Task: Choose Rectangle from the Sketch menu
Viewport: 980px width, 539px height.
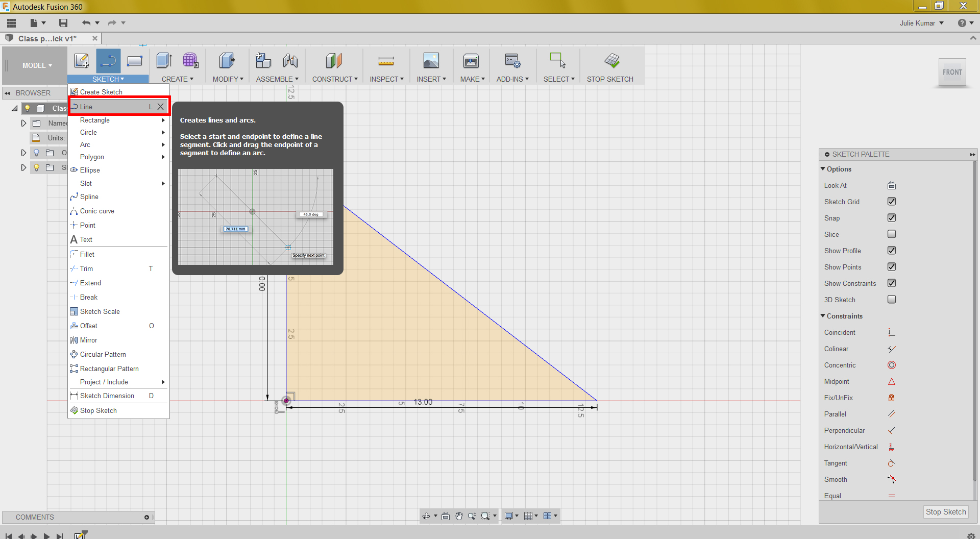Action: [95, 120]
